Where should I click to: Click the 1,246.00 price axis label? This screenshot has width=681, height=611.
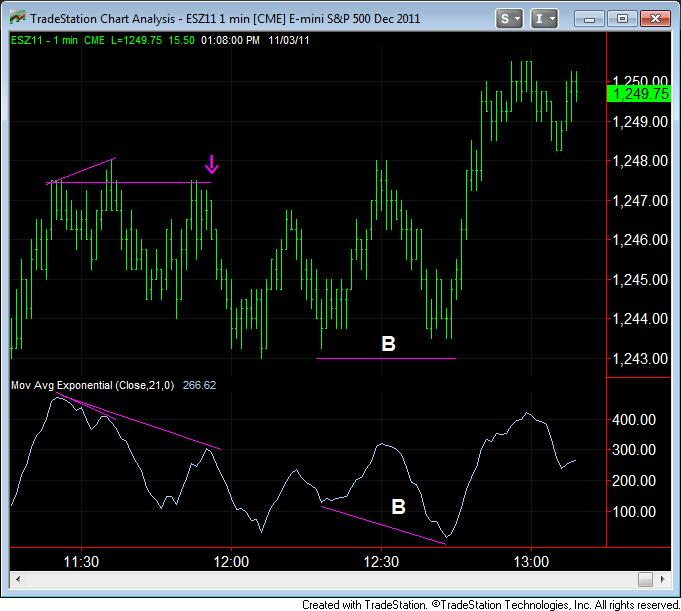coord(640,240)
